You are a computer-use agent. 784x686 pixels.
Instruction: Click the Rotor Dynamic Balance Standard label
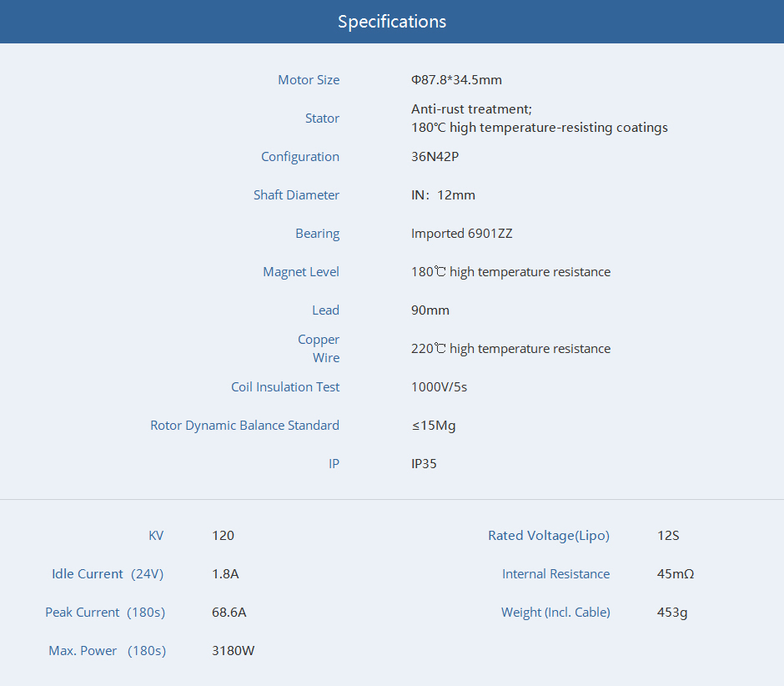pos(244,426)
